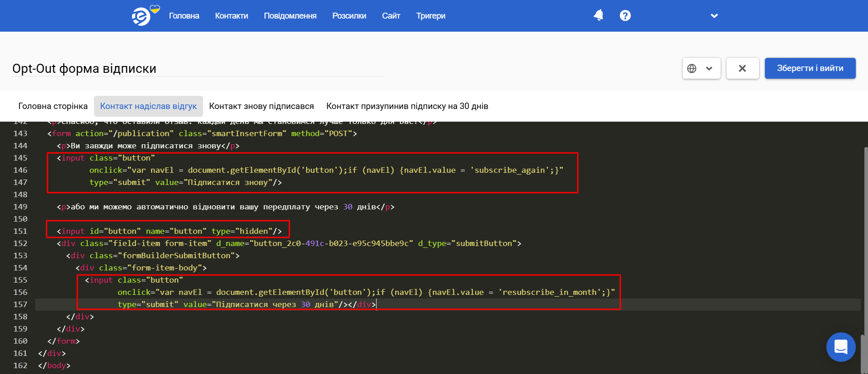Click the 'resubscribe_in_month' onclick line
Image resolution: width=868 pixels, height=374 pixels.
(x=366, y=292)
